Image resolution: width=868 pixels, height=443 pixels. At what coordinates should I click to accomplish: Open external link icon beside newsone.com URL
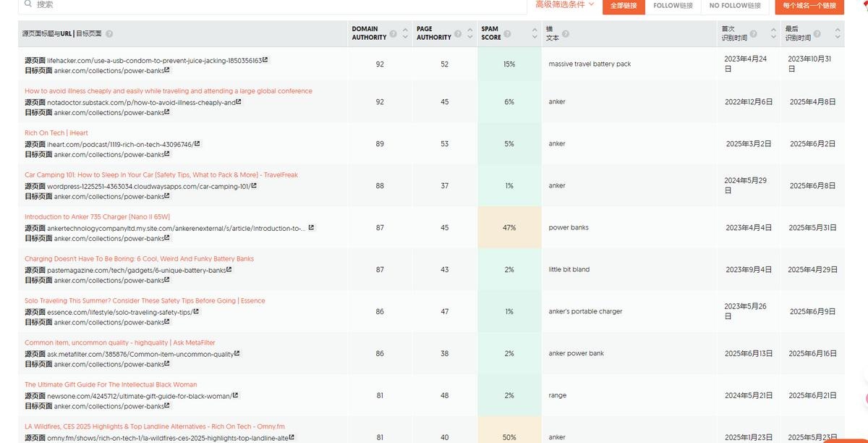[x=235, y=396]
